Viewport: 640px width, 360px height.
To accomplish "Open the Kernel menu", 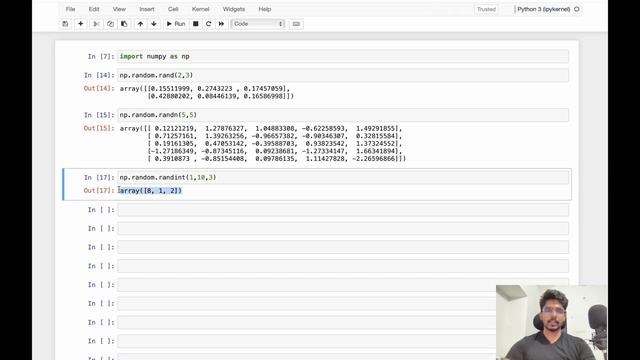I will point(200,9).
